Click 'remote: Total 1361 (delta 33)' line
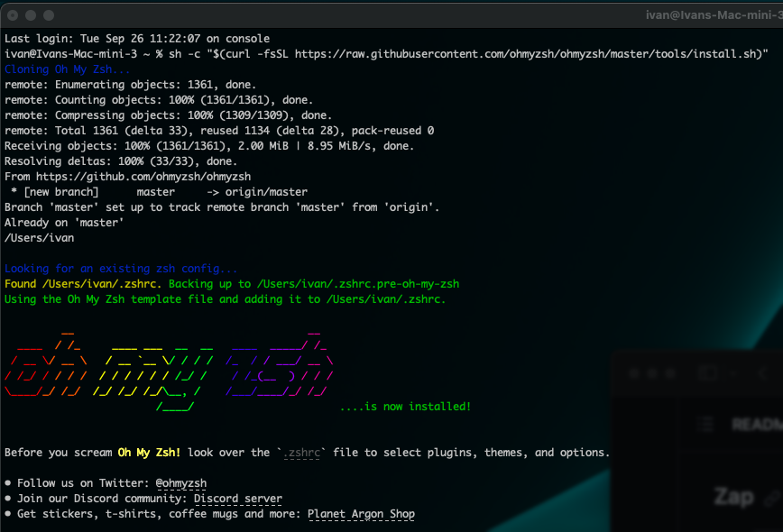Screen dimensions: 783x532 coord(219,131)
